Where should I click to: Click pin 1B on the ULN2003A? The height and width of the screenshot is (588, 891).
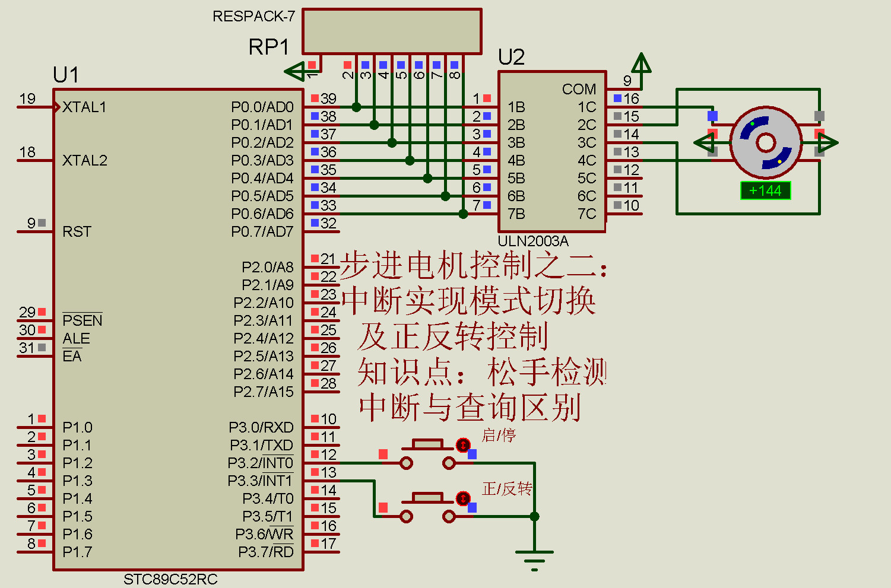[516, 107]
